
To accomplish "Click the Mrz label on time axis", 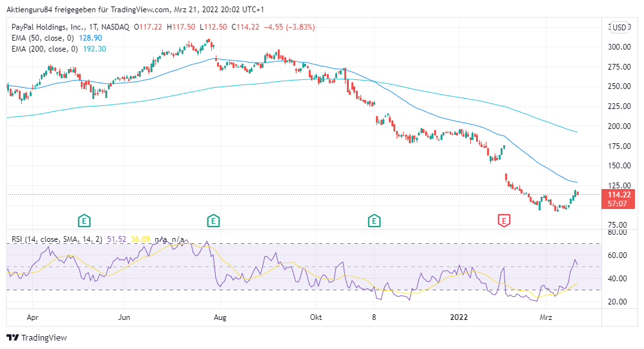I will click(x=546, y=317).
